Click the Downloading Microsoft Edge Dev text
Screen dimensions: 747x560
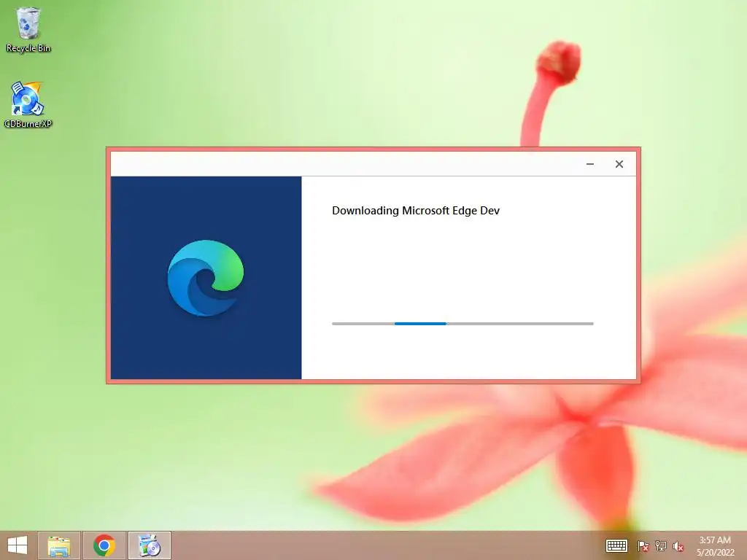415,211
